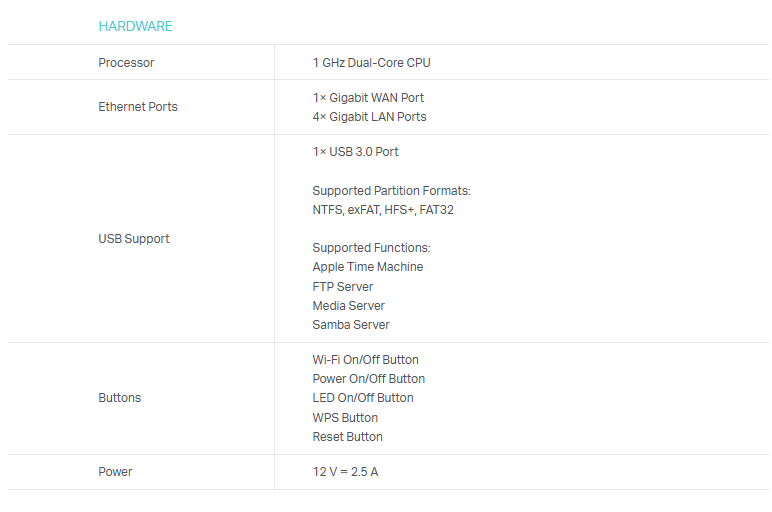772x512 pixels.
Task: Click the Samba Server entry
Action: point(351,325)
